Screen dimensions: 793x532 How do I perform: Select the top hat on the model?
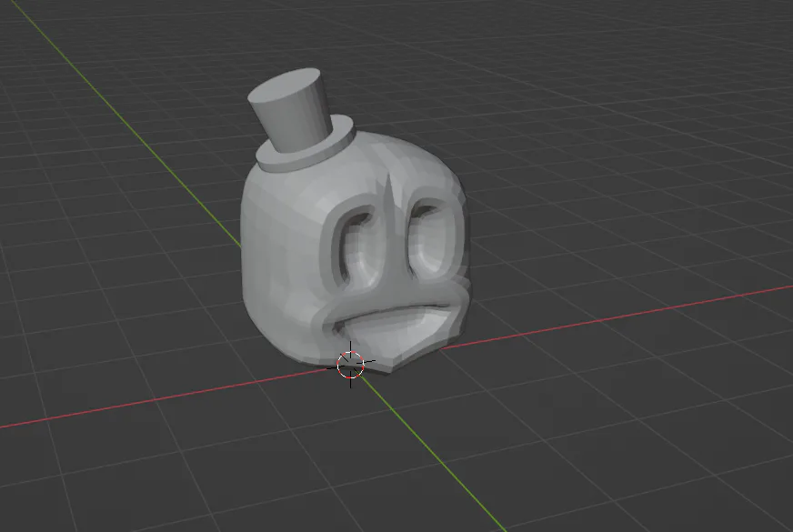(301, 121)
